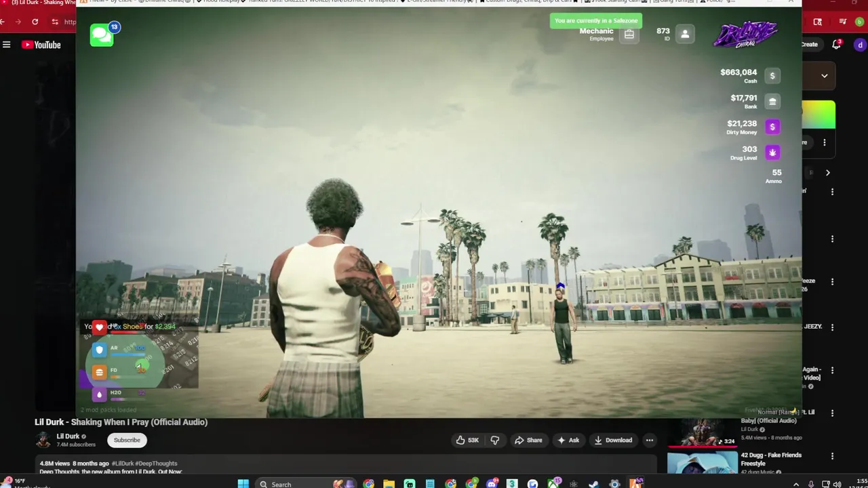Open the options menu beside the green card in the sidebar
The height and width of the screenshot is (488, 868).
point(824,143)
